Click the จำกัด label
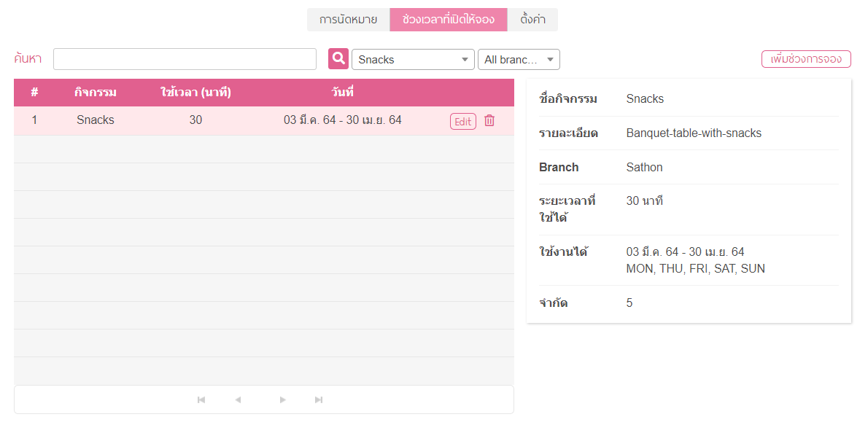Image resolution: width=868 pixels, height=425 pixels. tap(554, 303)
